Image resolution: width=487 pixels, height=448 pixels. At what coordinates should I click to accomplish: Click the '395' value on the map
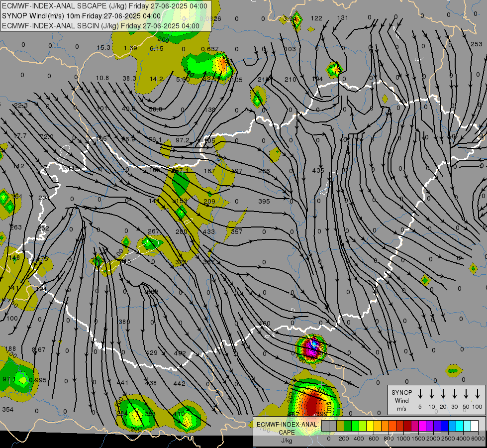click(x=264, y=201)
